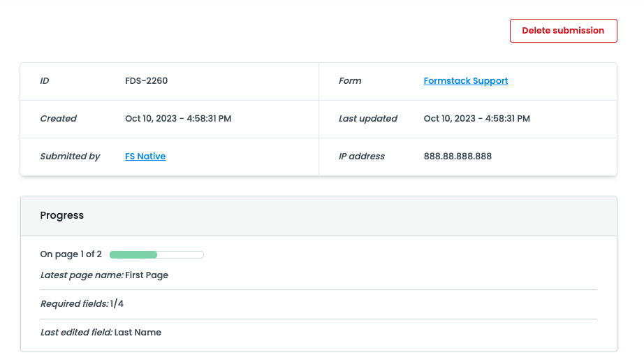Click the Required fields 1/4 count

click(x=117, y=304)
